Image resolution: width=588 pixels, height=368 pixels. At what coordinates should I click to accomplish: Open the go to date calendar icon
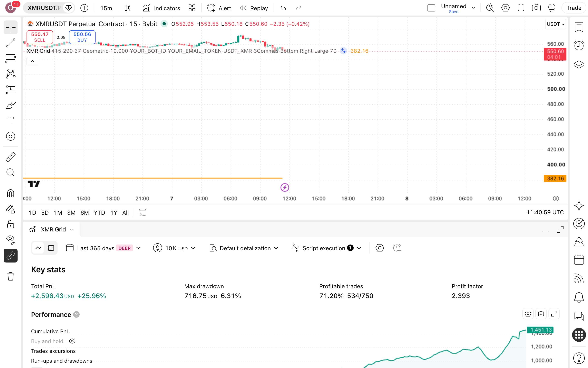142,212
